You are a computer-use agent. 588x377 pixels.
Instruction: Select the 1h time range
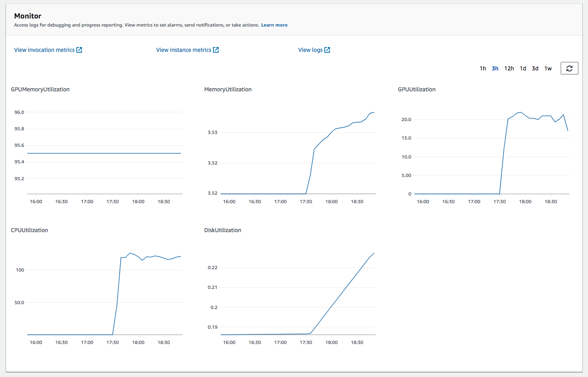coord(483,68)
